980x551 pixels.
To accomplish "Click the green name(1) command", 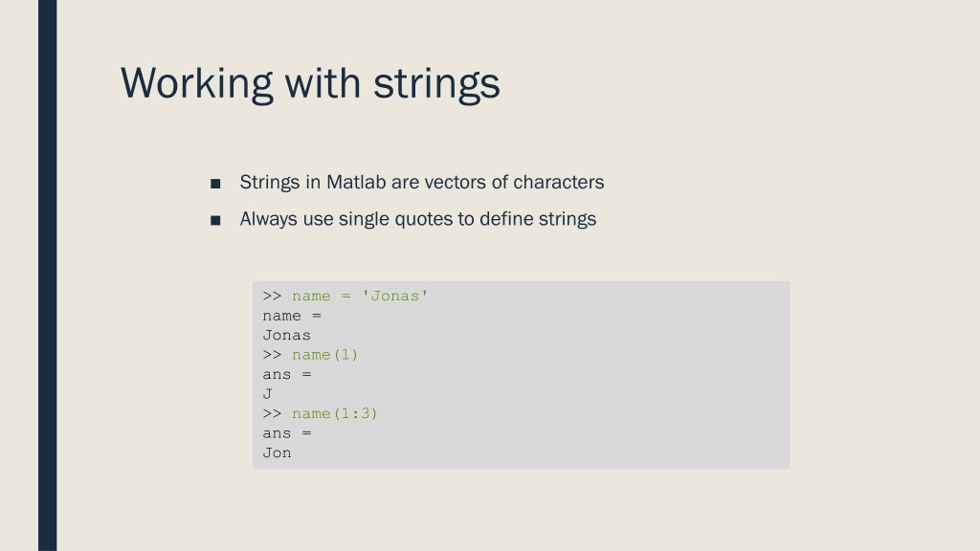I will coord(325,355).
